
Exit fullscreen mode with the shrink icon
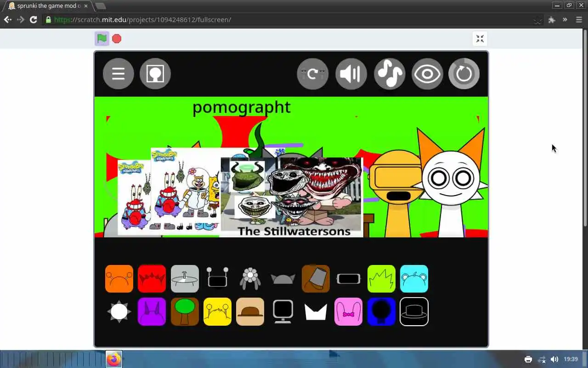pos(480,39)
